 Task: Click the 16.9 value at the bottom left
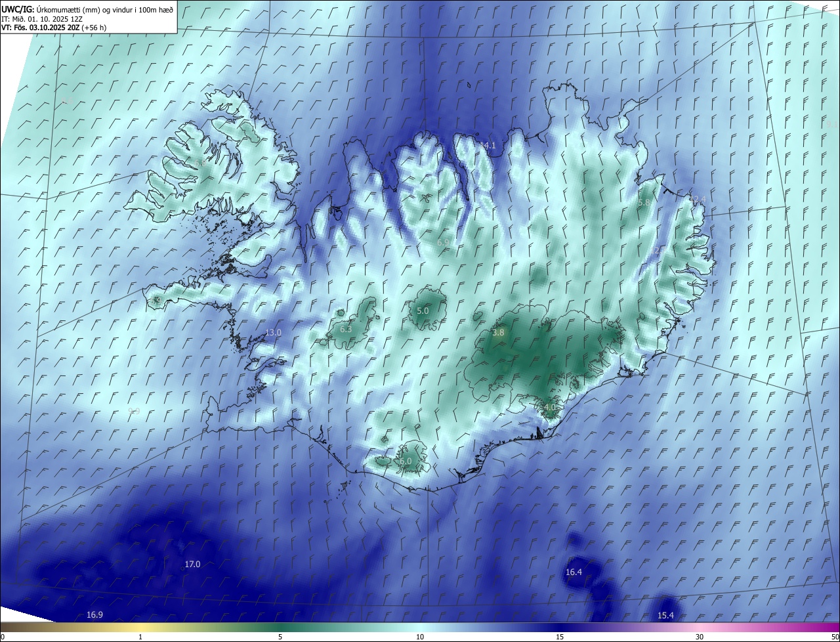pyautogui.click(x=94, y=614)
